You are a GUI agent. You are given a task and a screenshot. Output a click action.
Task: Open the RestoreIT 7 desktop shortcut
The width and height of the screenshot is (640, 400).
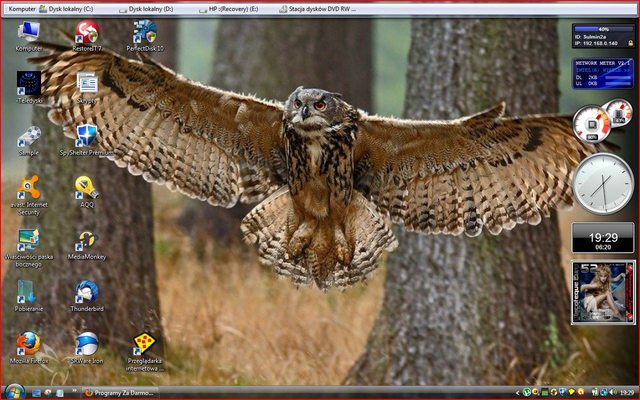pyautogui.click(x=87, y=33)
